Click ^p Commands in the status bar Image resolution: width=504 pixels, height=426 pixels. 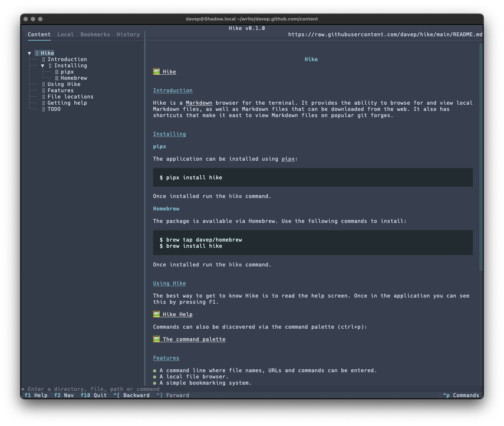(461, 395)
